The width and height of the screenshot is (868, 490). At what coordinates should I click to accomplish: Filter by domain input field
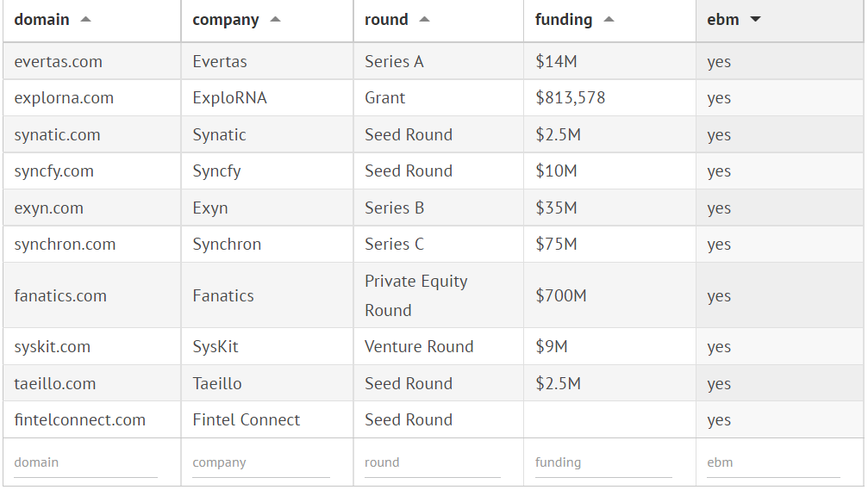(x=85, y=462)
